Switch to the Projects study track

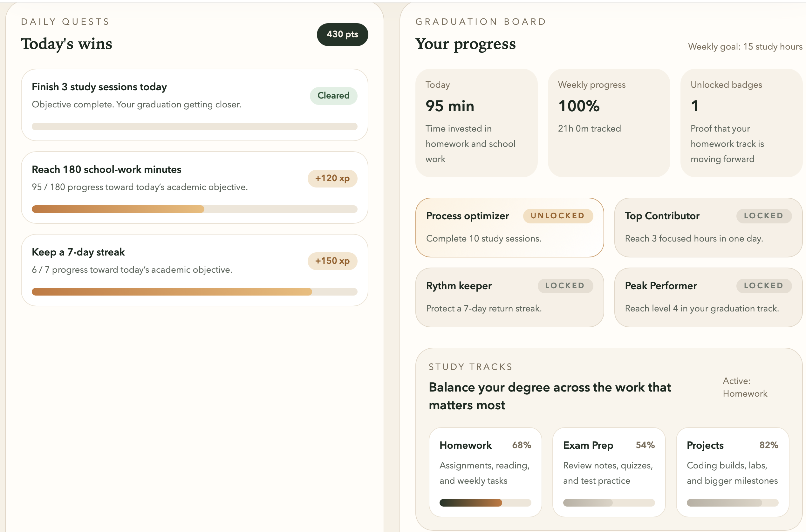pos(732,472)
